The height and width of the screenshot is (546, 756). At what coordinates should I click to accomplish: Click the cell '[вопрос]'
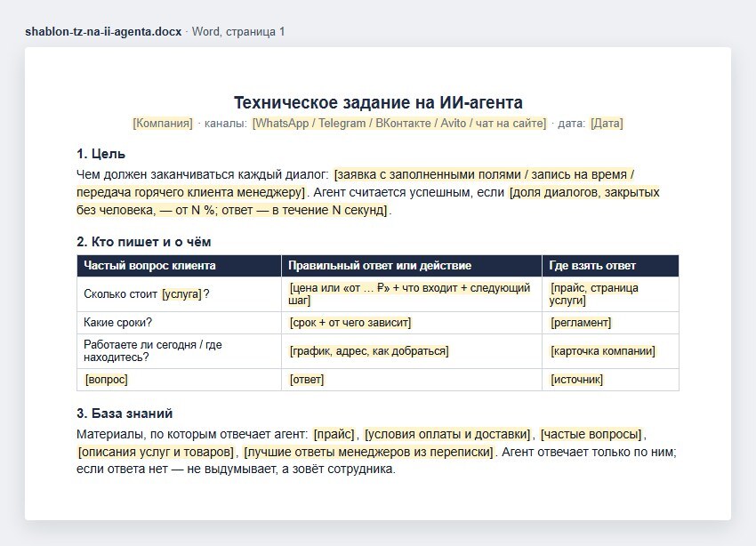coord(179,379)
